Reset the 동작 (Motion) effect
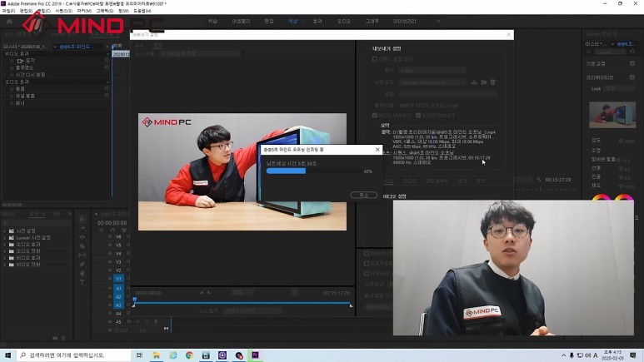The width and height of the screenshot is (644, 362). pyautogui.click(x=107, y=60)
